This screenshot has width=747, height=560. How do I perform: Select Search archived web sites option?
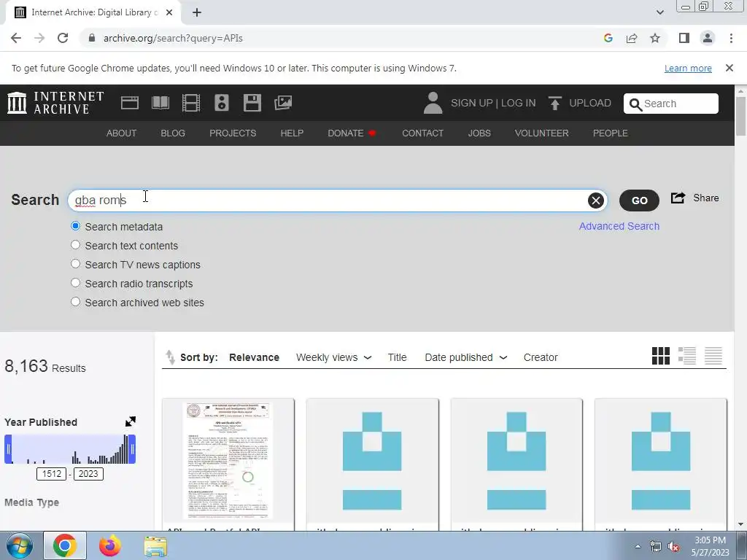click(75, 303)
